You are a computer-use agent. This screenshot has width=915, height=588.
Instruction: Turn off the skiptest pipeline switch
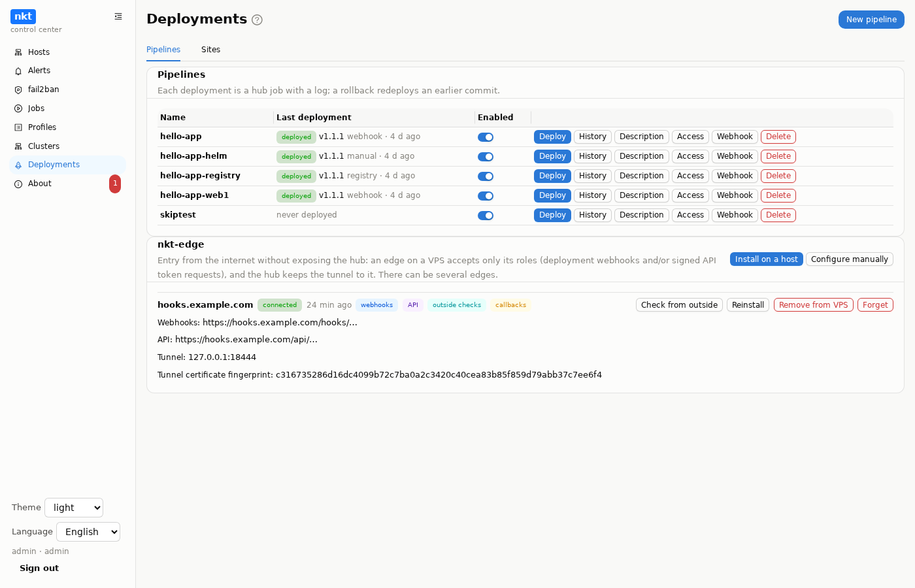486,216
